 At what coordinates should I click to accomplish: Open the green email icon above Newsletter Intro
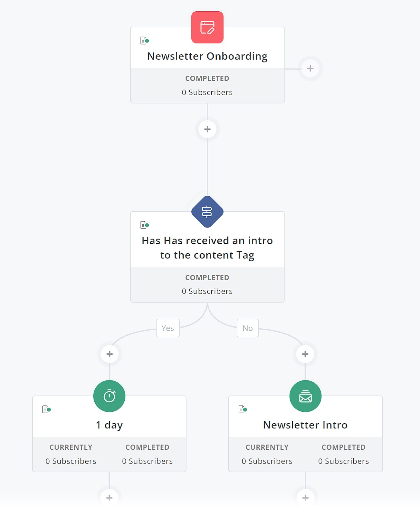click(305, 396)
